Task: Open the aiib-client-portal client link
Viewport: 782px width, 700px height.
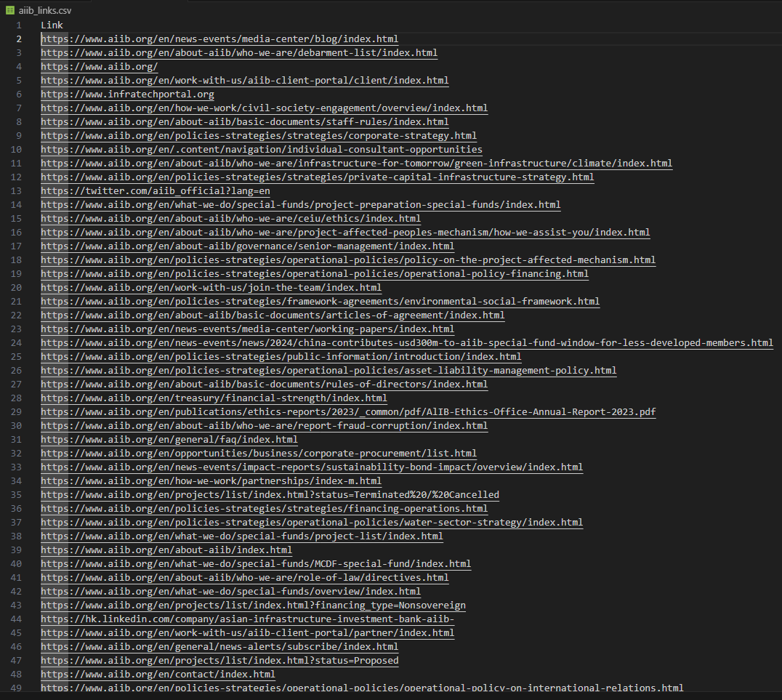Action: click(245, 81)
